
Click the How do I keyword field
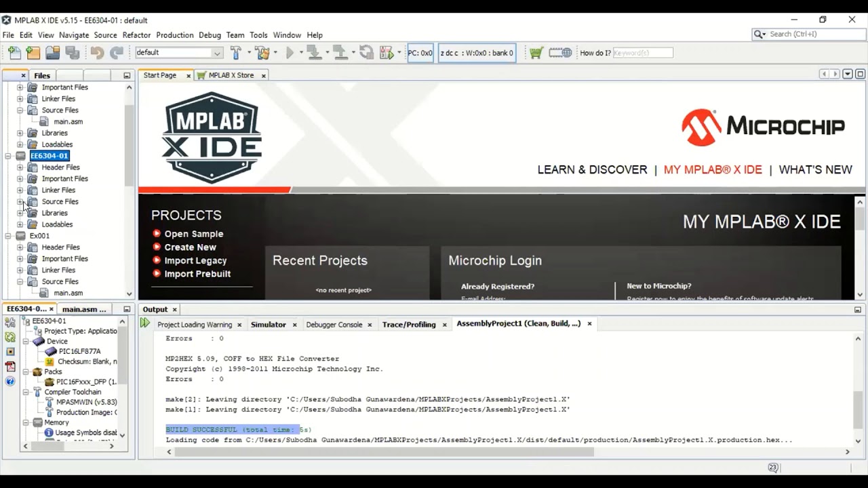tap(643, 53)
